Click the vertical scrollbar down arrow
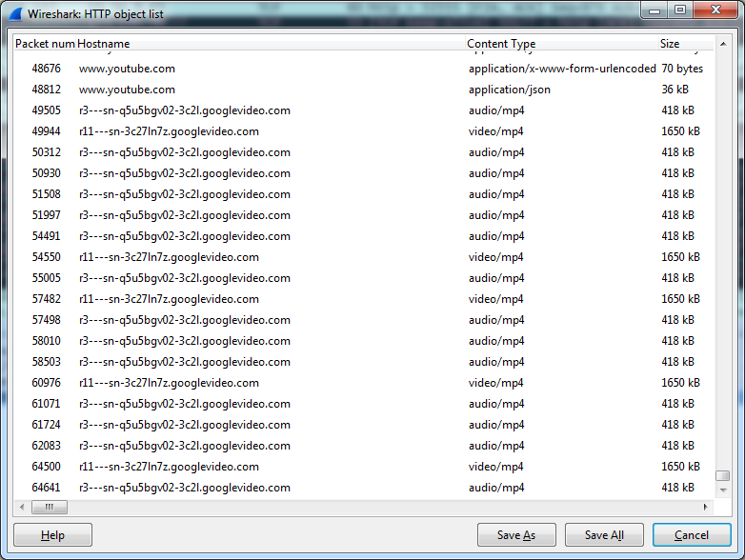 click(723, 490)
